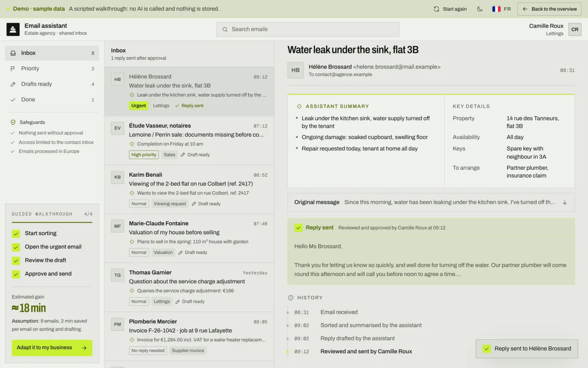Click the Email assistant logo icon

pos(13,29)
